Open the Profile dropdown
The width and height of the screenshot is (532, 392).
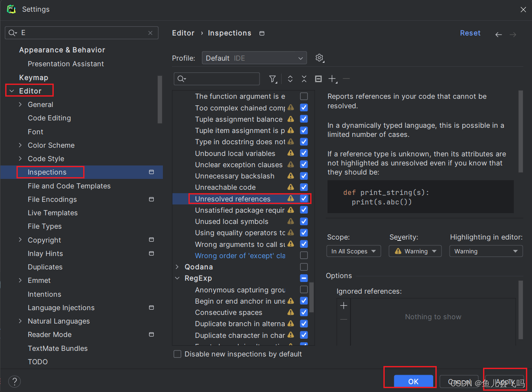254,58
